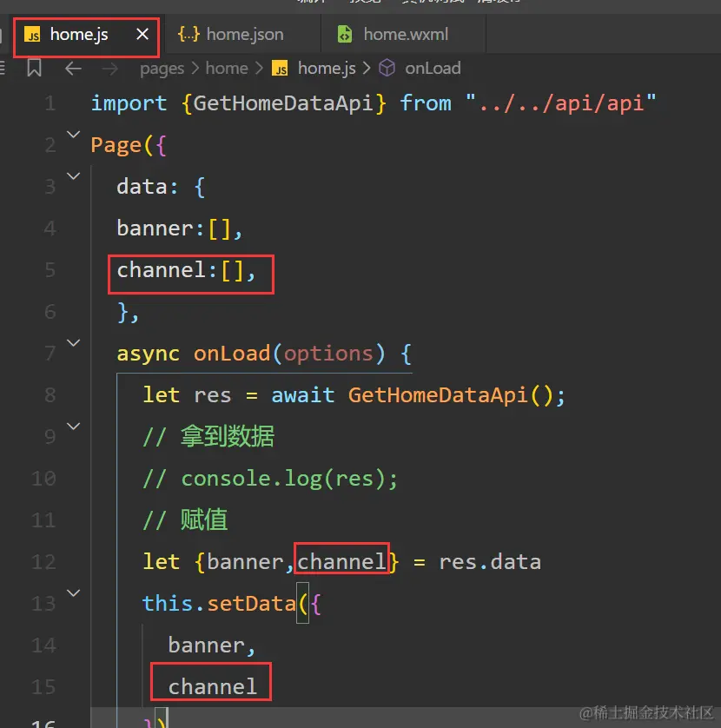Click the 'await' keyword on line 8
The width and height of the screenshot is (721, 728).
pos(302,395)
